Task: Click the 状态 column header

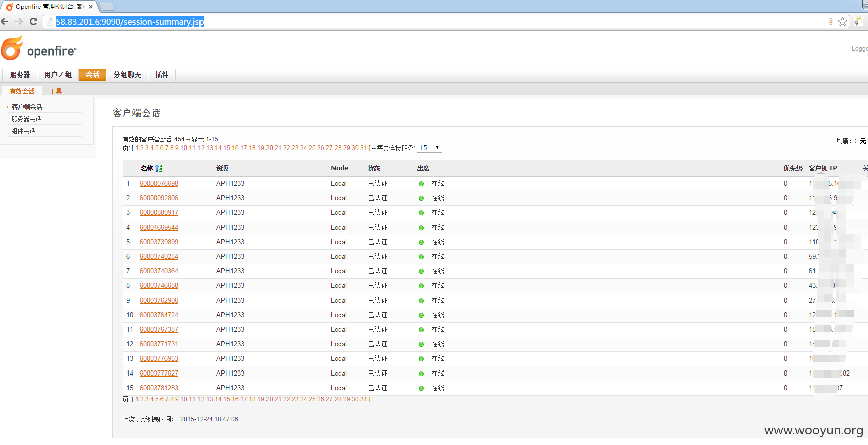Action: pos(374,168)
